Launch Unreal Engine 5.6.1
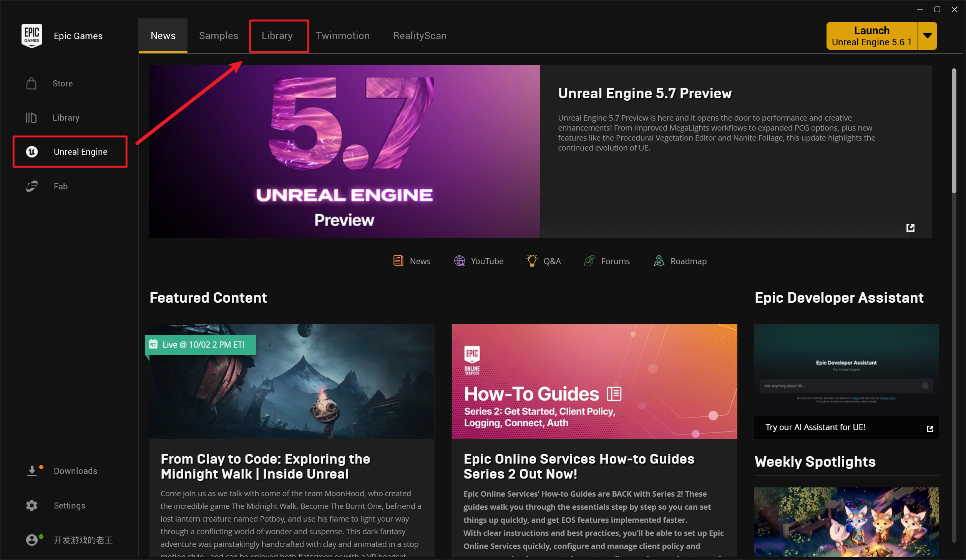Viewport: 966px width, 560px height. (x=871, y=36)
